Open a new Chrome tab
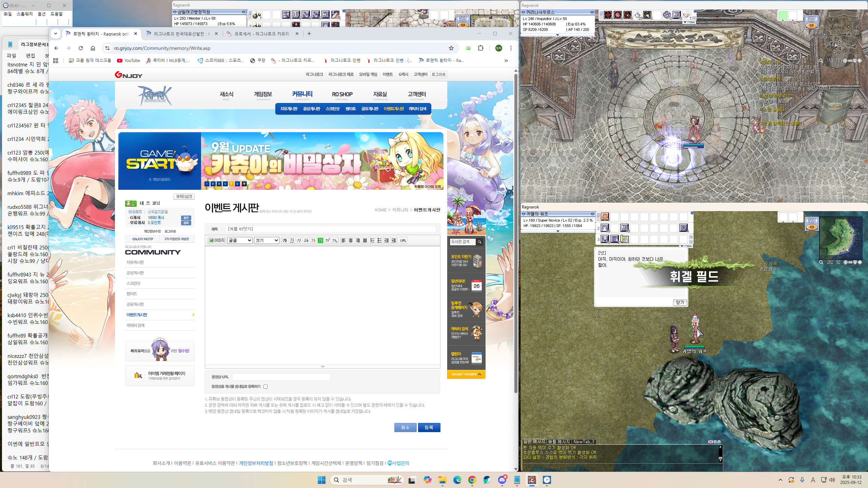Image resolution: width=868 pixels, height=488 pixels. (309, 34)
